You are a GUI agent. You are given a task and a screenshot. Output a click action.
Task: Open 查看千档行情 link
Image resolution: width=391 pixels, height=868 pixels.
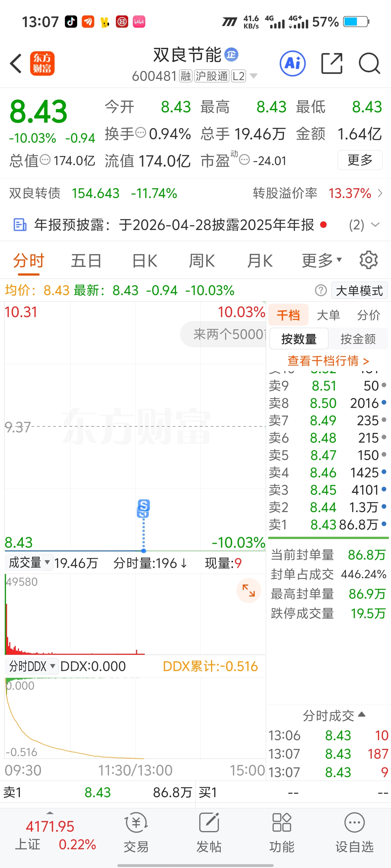pyautogui.click(x=328, y=361)
